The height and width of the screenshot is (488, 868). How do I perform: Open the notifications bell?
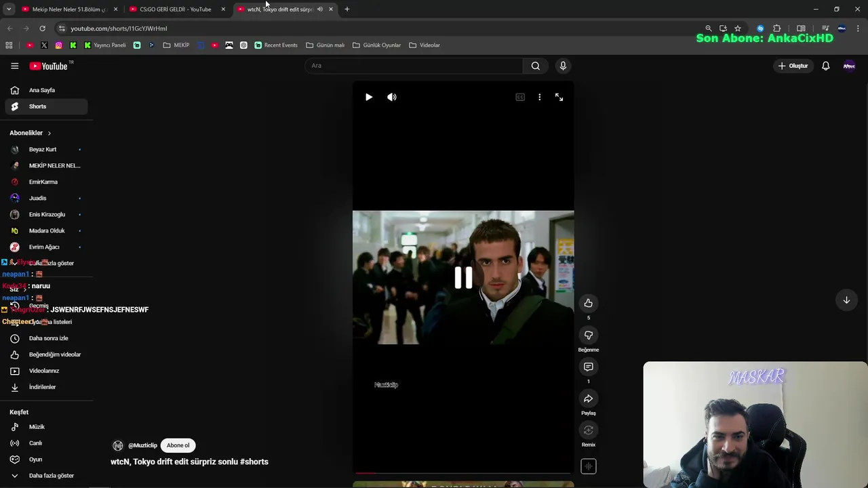click(x=826, y=66)
